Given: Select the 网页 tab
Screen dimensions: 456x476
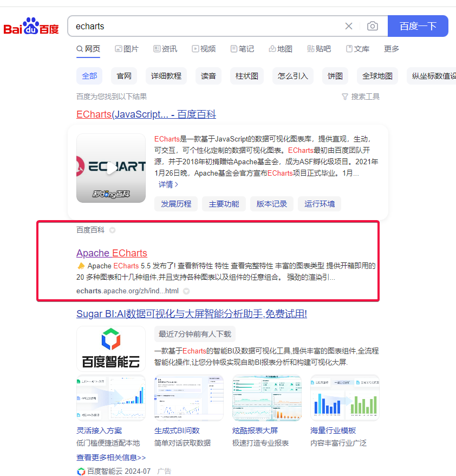Looking at the screenshot, I should point(88,49).
